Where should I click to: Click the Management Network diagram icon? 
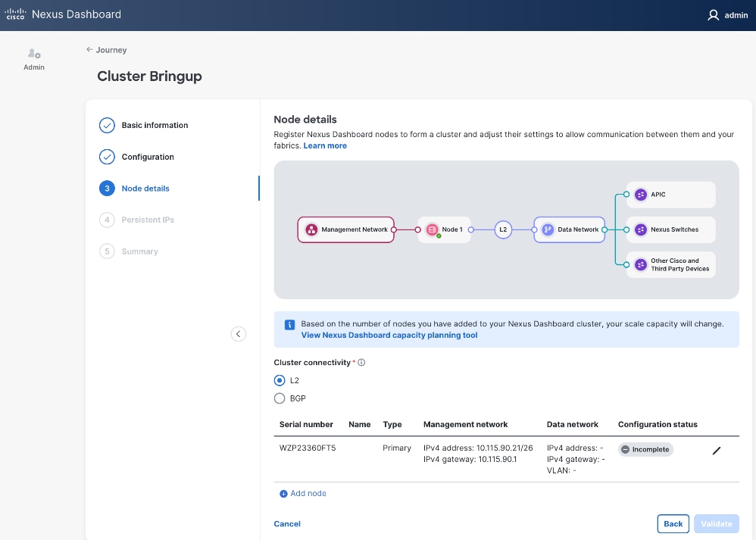311,229
